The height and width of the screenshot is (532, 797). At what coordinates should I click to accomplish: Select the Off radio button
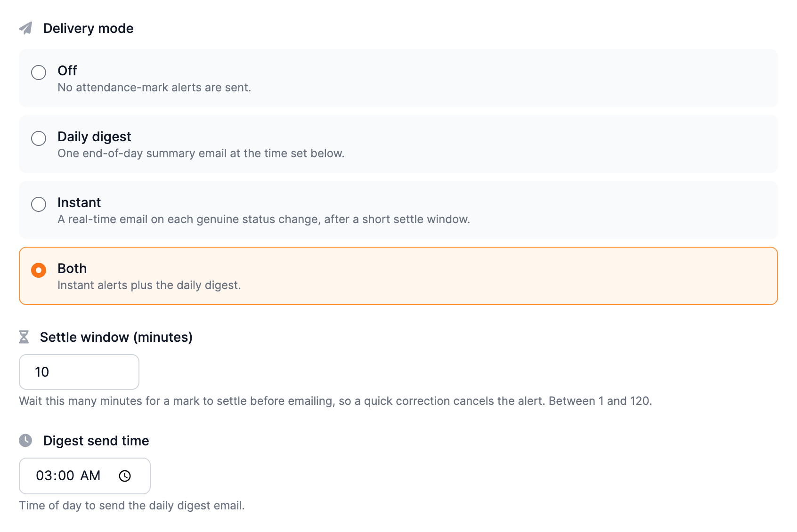[x=39, y=73]
